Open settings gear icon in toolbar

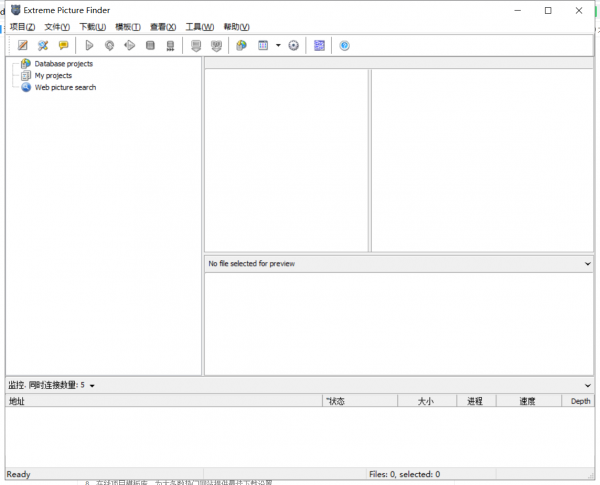[x=293, y=46]
